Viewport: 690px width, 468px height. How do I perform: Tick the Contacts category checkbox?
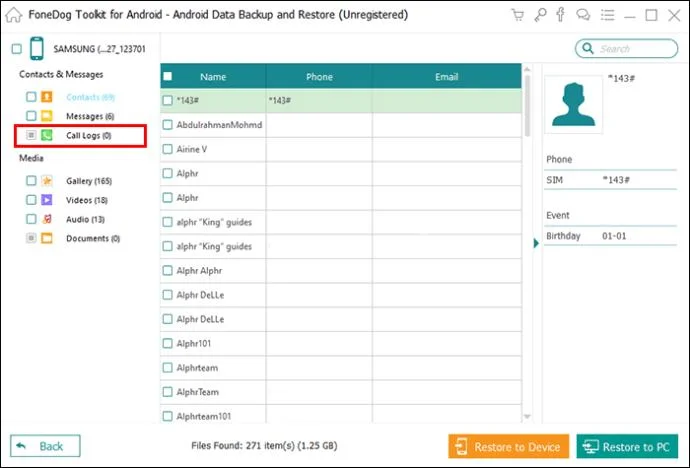[31, 96]
